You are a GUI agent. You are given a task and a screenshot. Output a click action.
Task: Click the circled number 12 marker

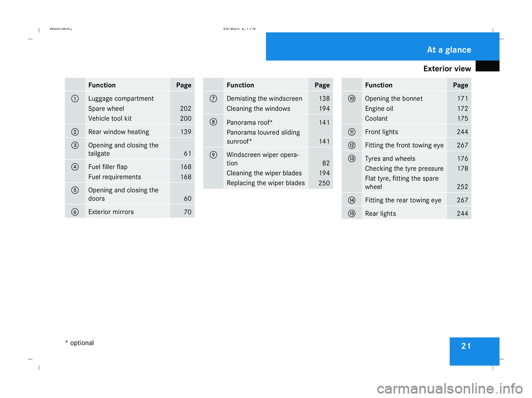click(352, 145)
